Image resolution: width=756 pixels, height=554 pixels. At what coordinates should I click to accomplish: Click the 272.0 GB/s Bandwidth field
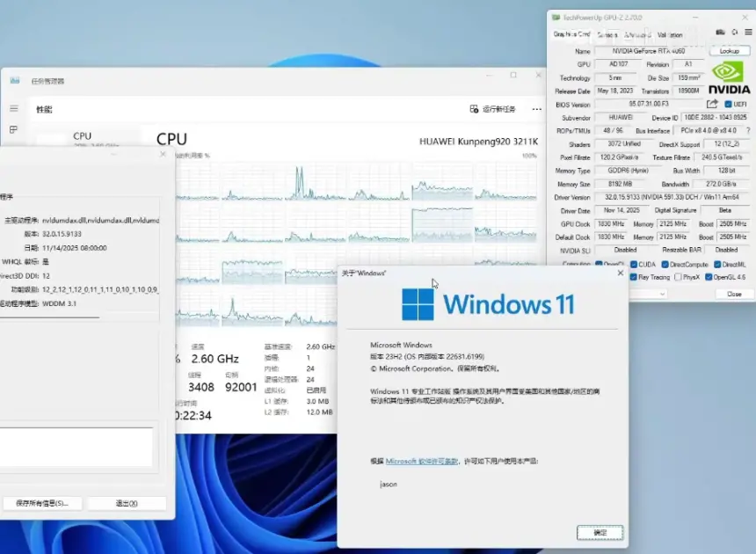click(721, 184)
